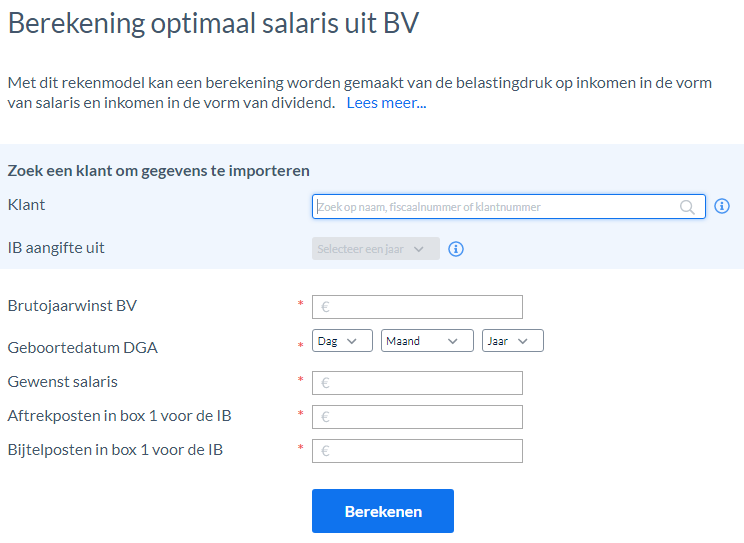Expand the Maand dropdown

(x=427, y=341)
